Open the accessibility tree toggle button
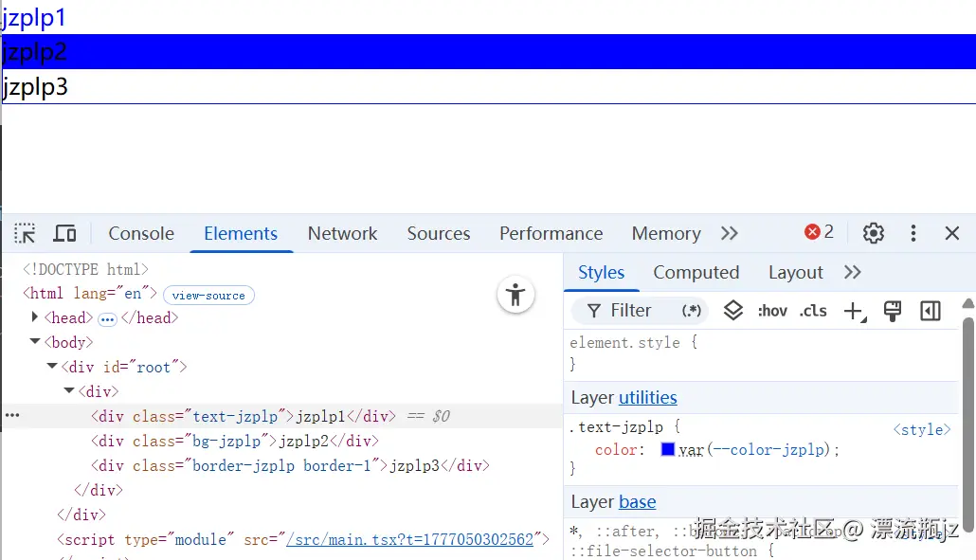The image size is (976, 560). point(515,295)
